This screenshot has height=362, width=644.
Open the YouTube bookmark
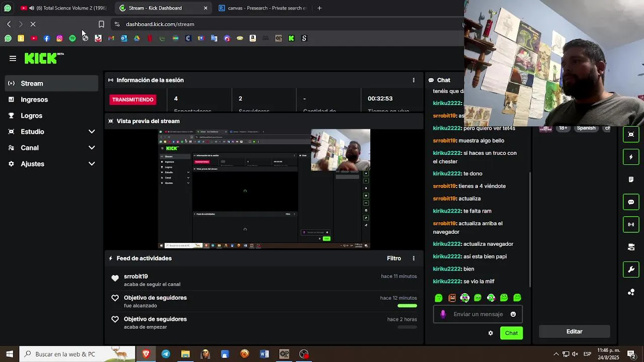(x=34, y=38)
